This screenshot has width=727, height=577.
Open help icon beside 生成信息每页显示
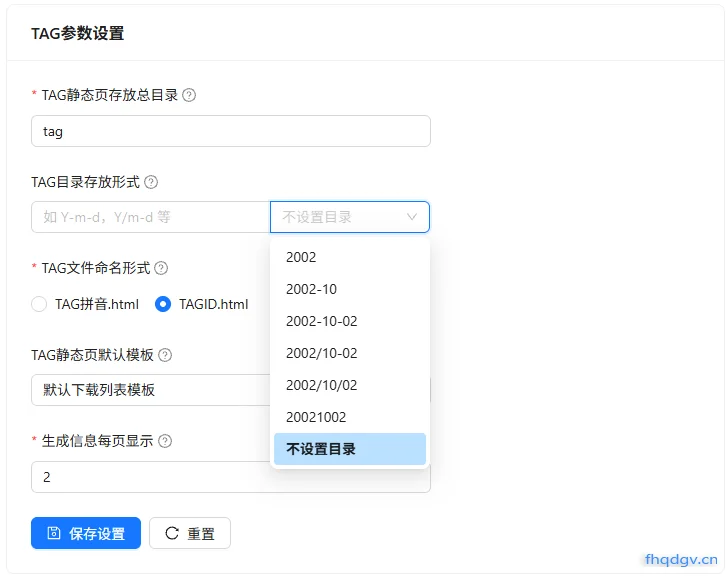point(165,441)
